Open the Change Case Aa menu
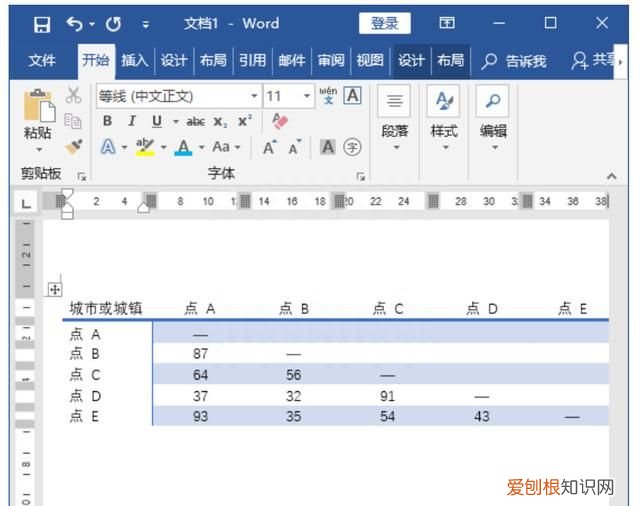Image resolution: width=640 pixels, height=506 pixels. [x=226, y=147]
